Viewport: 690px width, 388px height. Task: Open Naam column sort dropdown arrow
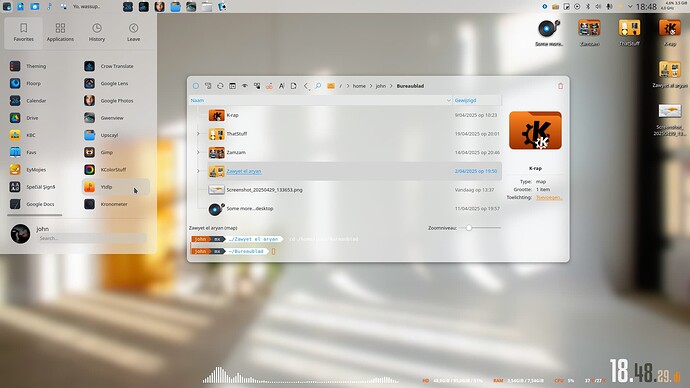click(448, 100)
